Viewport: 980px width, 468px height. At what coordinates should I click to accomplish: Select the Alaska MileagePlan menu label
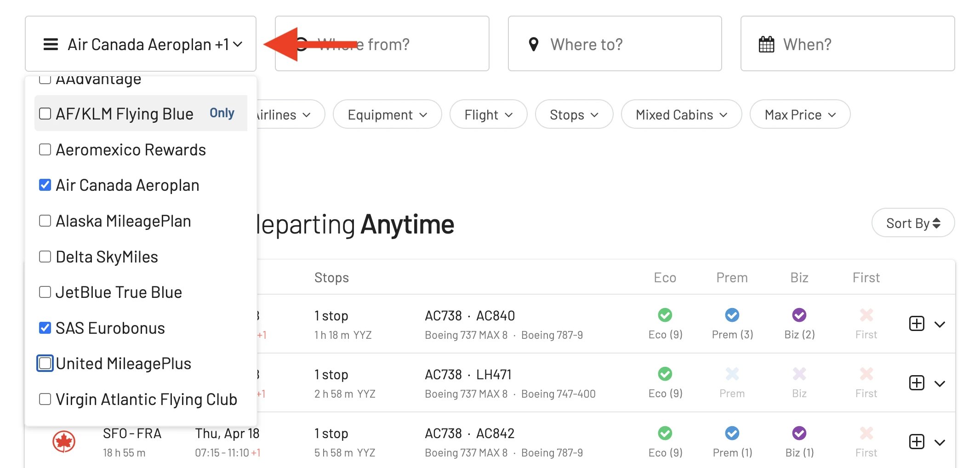(123, 221)
